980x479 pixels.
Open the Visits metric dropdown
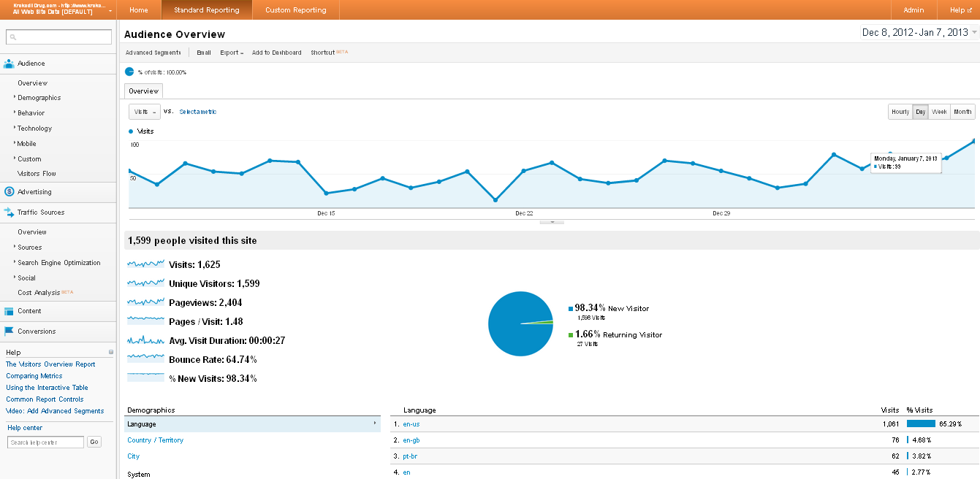(145, 112)
